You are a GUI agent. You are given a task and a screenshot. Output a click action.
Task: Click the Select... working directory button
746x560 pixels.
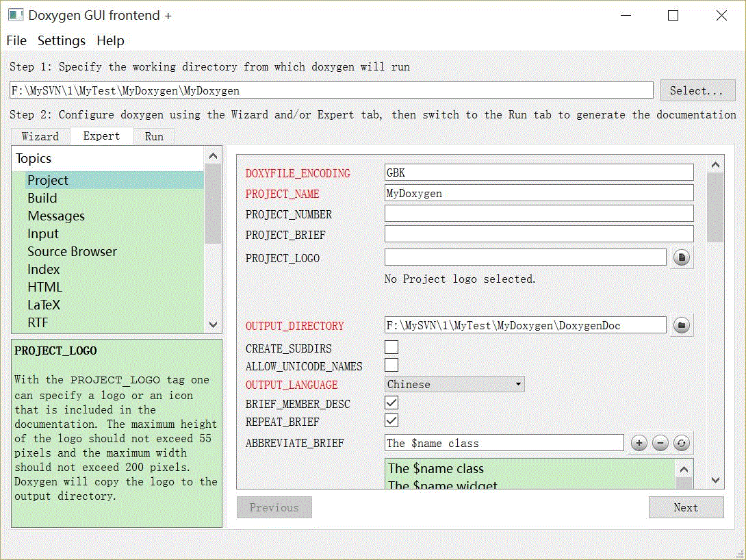click(697, 90)
